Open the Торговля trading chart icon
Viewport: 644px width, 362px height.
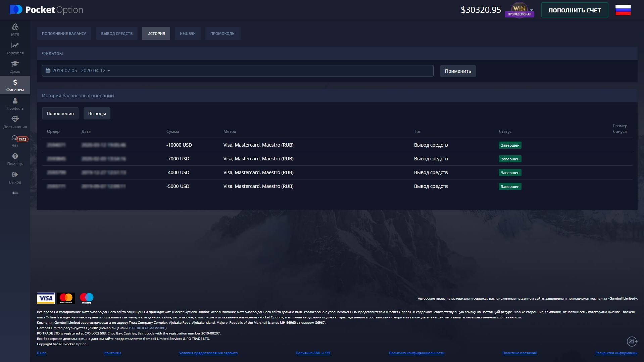click(x=15, y=46)
